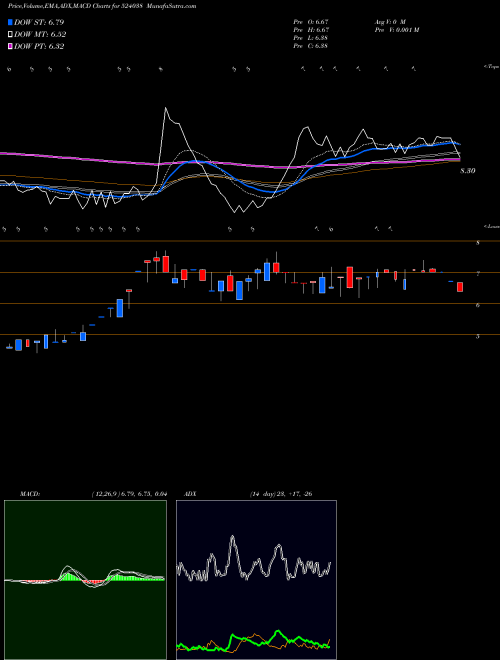Click the 'Pre L: 6.38' value
Viewport: 500px width, 660px height.
click(x=311, y=38)
